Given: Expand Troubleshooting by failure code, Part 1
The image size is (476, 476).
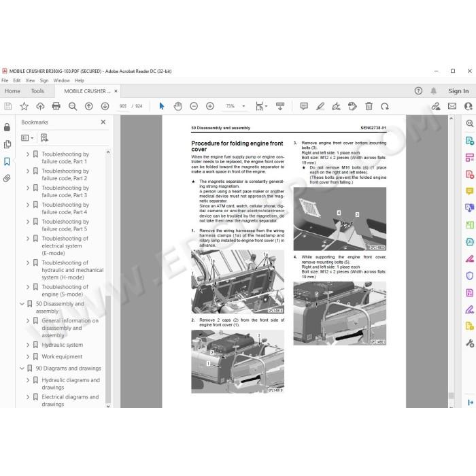Looking at the screenshot, I should (28, 154).
